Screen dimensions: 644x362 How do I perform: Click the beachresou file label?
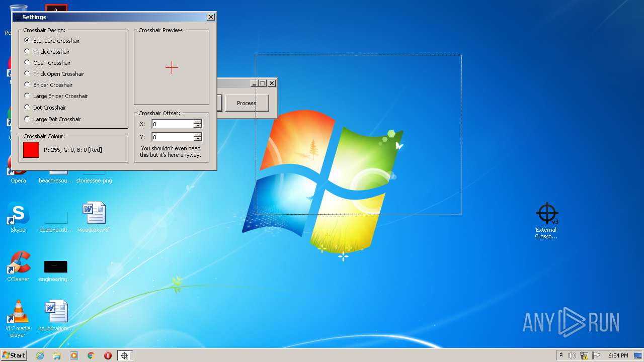pos(56,180)
